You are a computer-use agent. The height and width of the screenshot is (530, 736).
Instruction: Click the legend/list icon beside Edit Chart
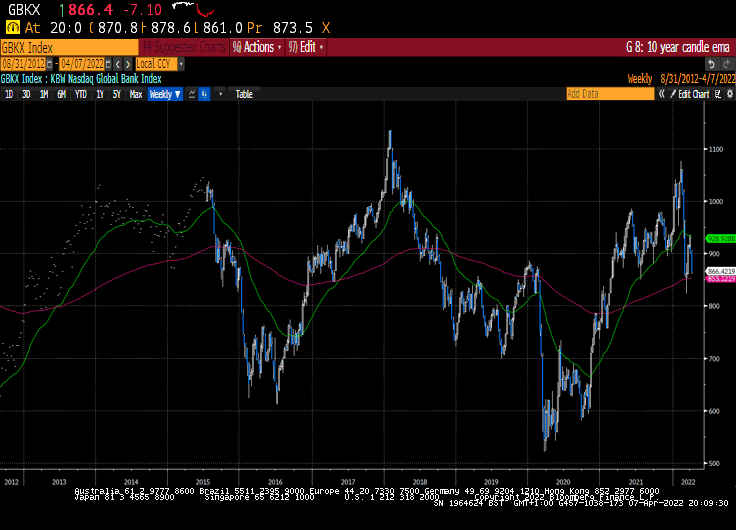(718, 94)
